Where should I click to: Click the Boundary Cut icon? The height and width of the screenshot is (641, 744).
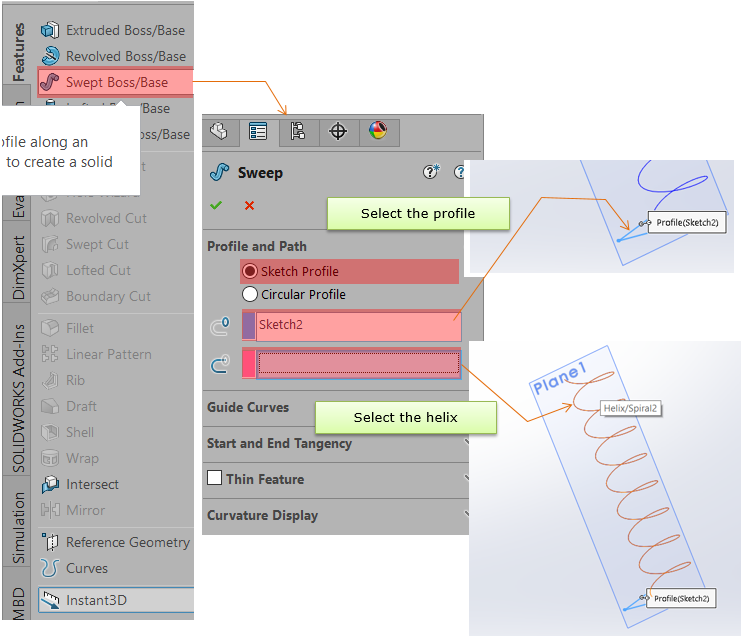coord(50,296)
